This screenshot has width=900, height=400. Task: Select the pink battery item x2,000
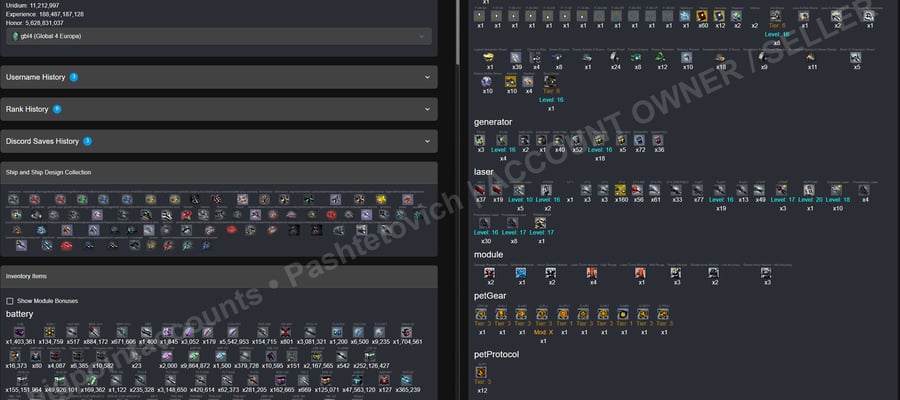[x=167, y=356]
